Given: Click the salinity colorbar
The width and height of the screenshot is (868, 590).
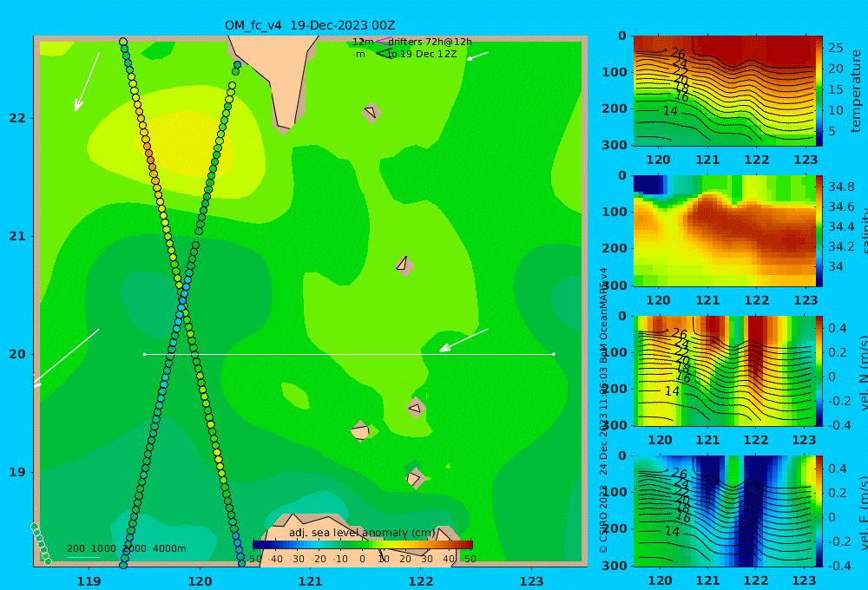Looking at the screenshot, I should pos(819,231).
